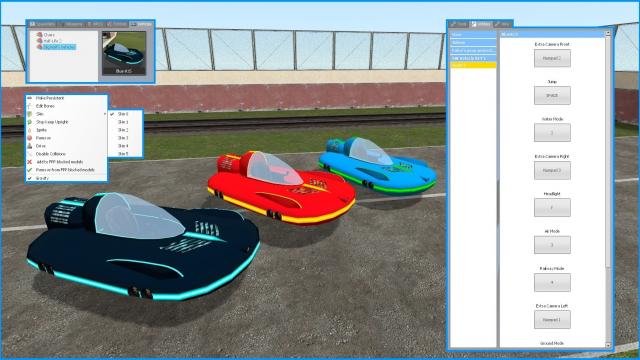Click the Spawnlists tab icon
The width and height of the screenshot is (640, 360).
pyautogui.click(x=33, y=24)
